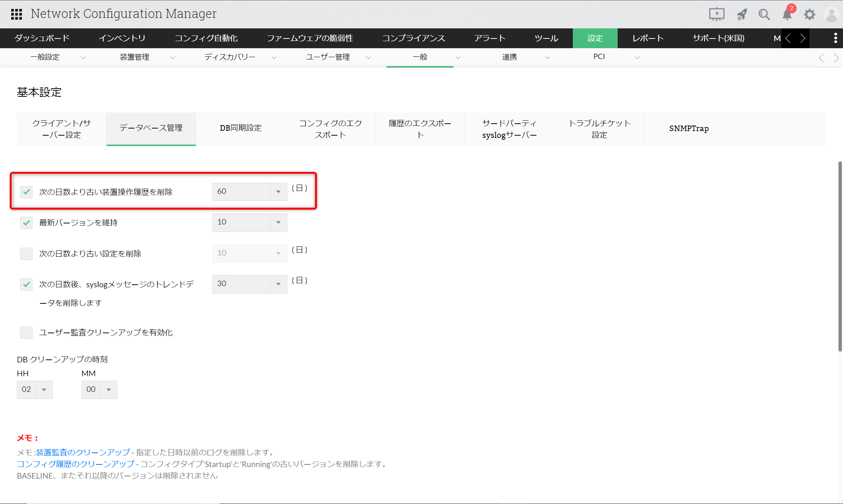Click the 装置監査のクリーンアップ link
Image resolution: width=843 pixels, height=504 pixels.
(x=83, y=452)
